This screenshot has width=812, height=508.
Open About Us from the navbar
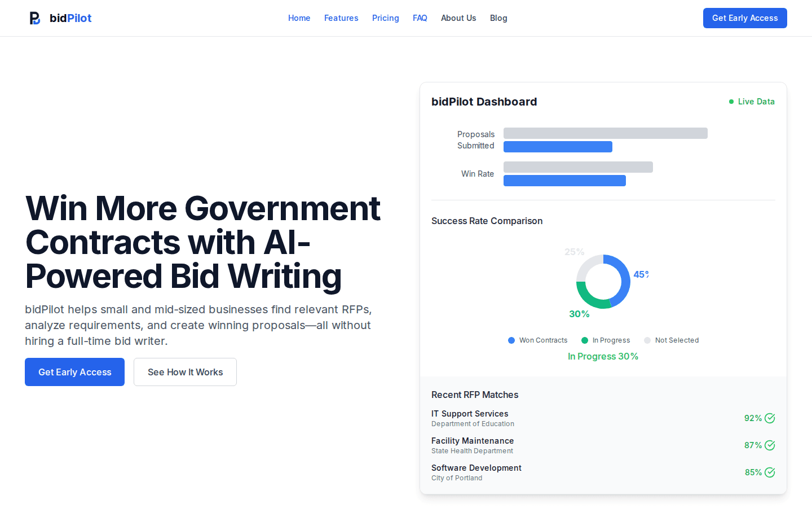coord(458,18)
